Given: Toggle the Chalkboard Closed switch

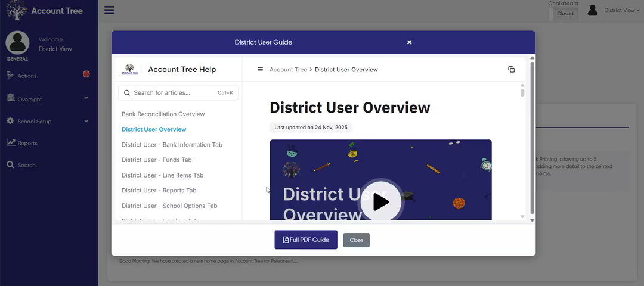Looking at the screenshot, I should point(563,14).
